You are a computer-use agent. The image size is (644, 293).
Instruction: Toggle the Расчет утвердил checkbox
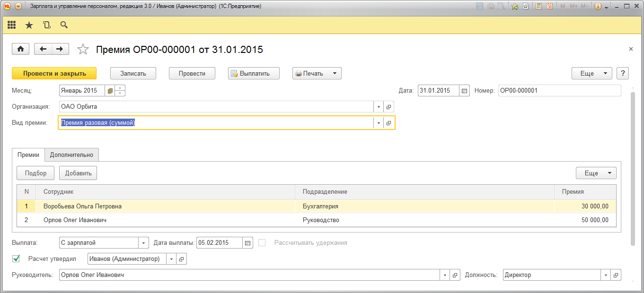tap(17, 259)
